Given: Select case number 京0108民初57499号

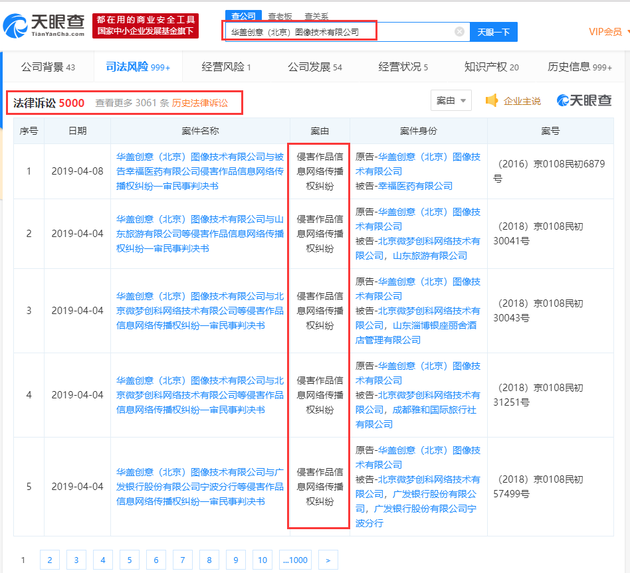Looking at the screenshot, I should (538, 487).
